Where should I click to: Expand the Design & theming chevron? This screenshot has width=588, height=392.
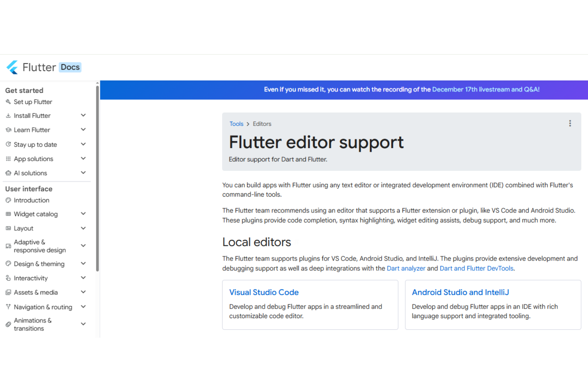coord(83,264)
